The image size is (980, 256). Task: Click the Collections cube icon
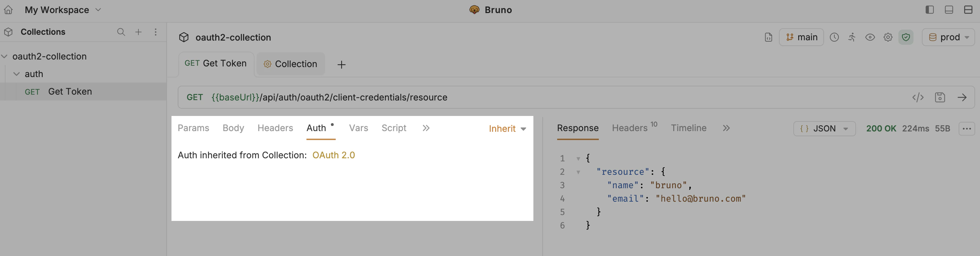click(8, 32)
